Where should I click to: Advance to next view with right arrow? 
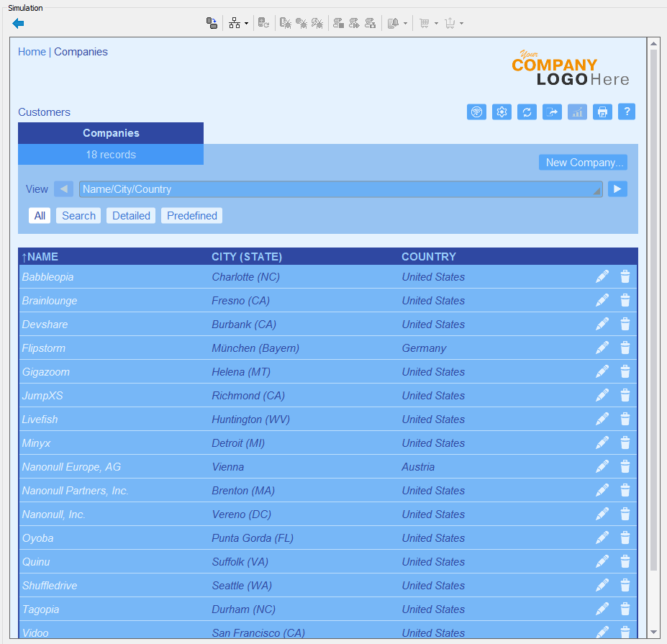pyautogui.click(x=617, y=189)
